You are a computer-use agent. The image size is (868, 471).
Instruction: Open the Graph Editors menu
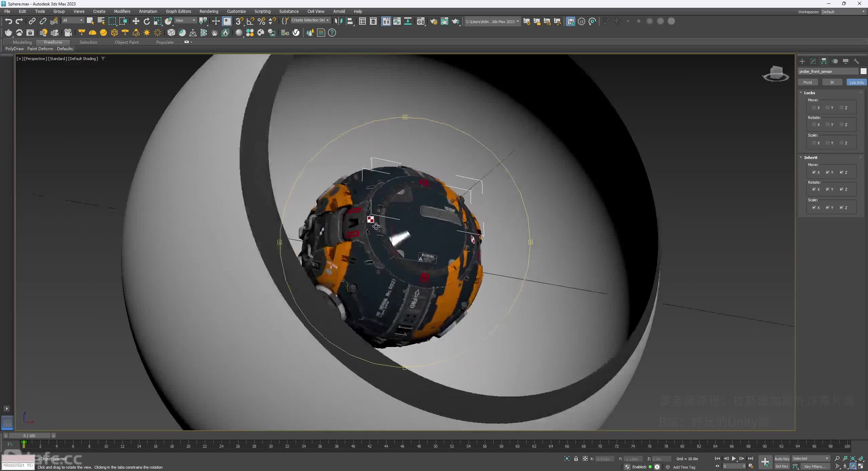178,11
